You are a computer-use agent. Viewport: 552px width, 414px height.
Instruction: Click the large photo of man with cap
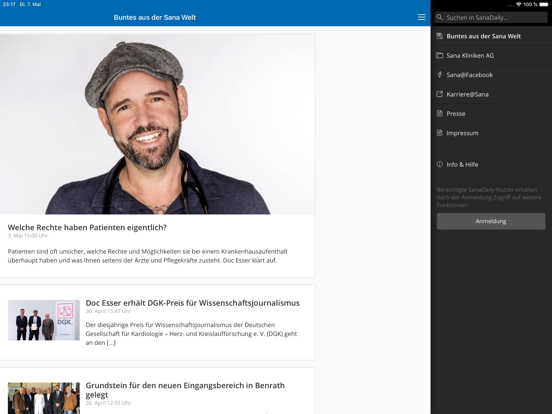tap(157, 124)
